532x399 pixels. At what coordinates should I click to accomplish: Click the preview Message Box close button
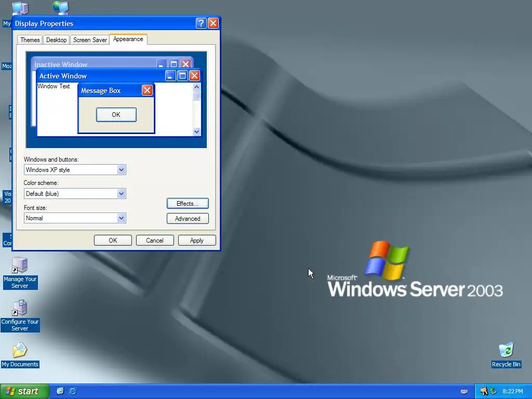pyautogui.click(x=147, y=90)
